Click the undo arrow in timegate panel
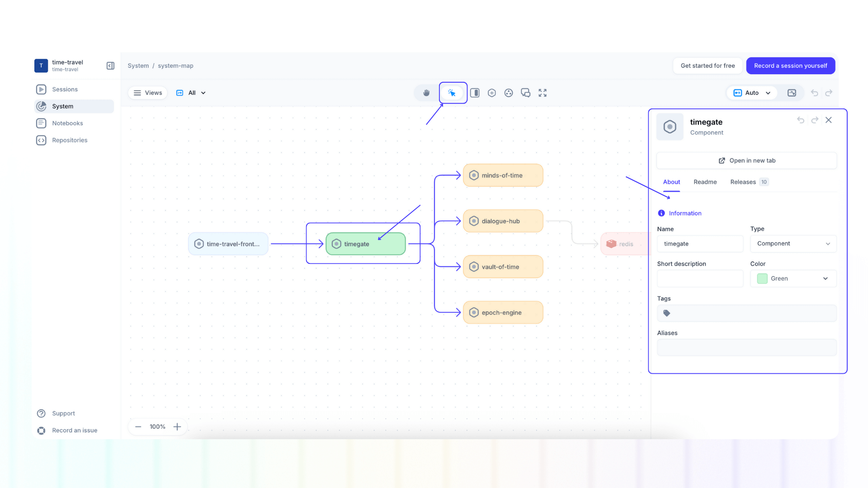868x488 pixels. (x=801, y=120)
